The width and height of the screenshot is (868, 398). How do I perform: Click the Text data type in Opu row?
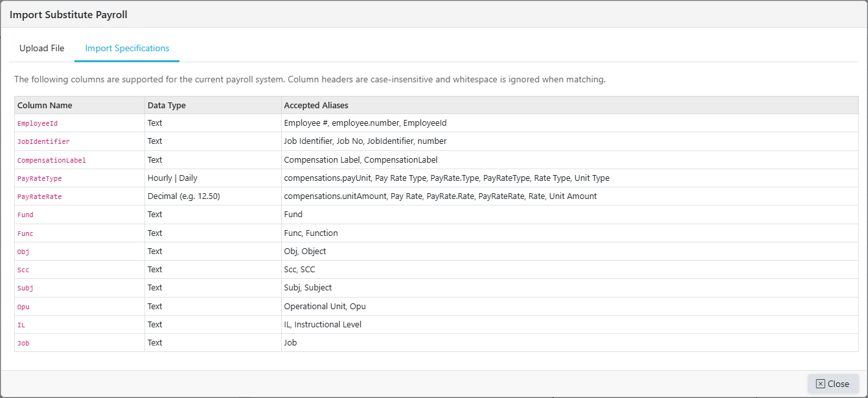click(x=213, y=307)
